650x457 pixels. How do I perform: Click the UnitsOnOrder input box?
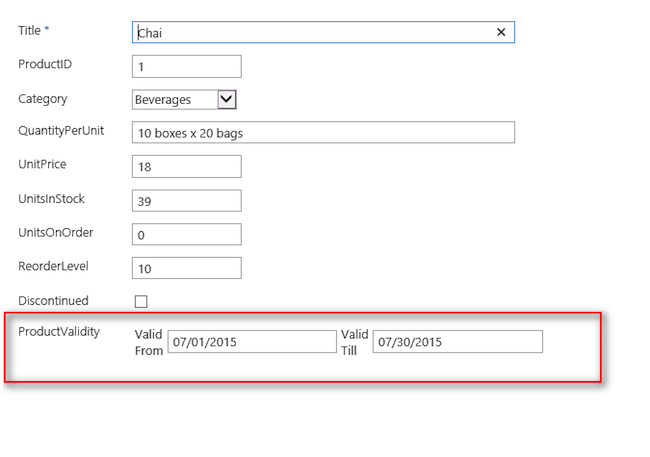tap(187, 234)
